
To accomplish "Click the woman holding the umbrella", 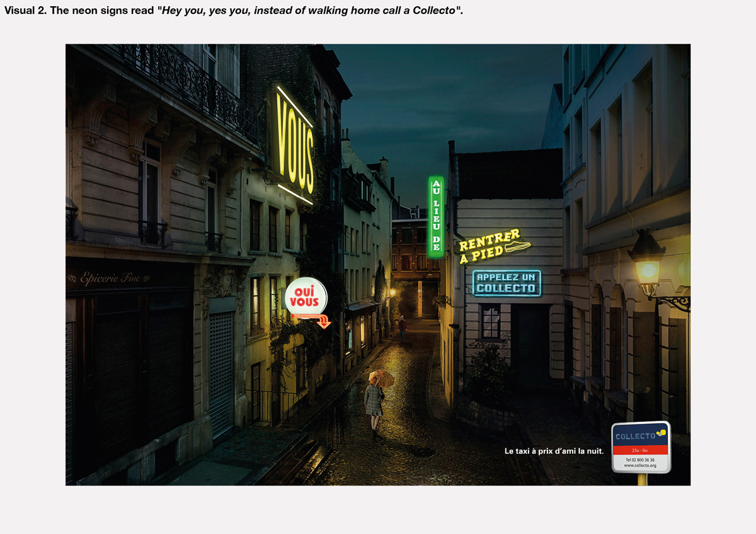I will point(375,401).
